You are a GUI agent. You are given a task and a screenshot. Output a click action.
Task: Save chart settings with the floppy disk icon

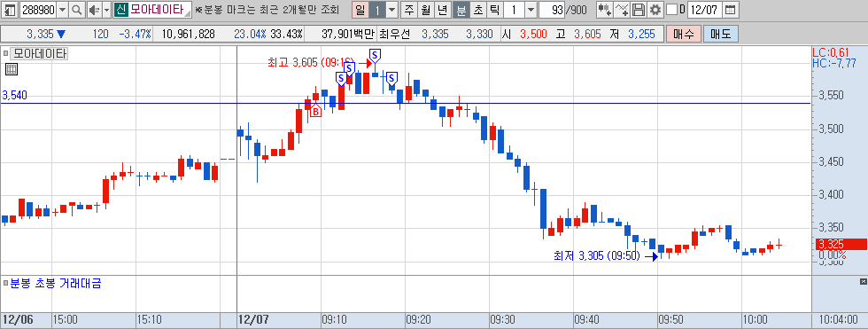(639, 10)
